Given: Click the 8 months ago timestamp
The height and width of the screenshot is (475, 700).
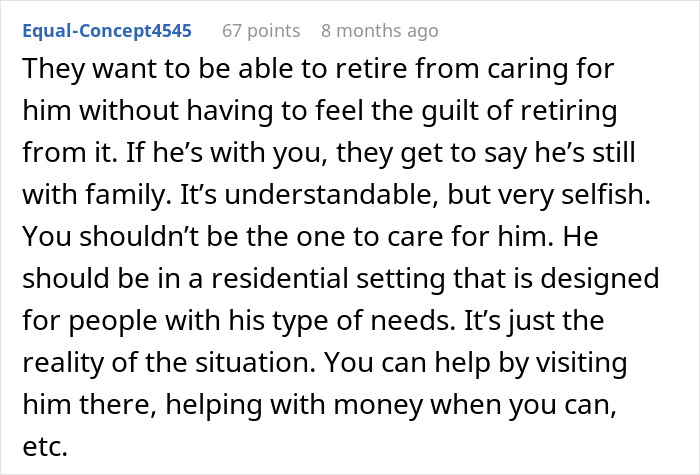Looking at the screenshot, I should pos(379,31).
